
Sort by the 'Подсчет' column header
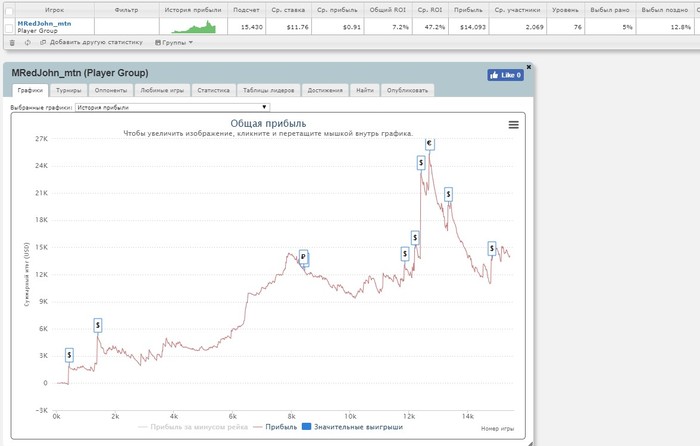(246, 10)
